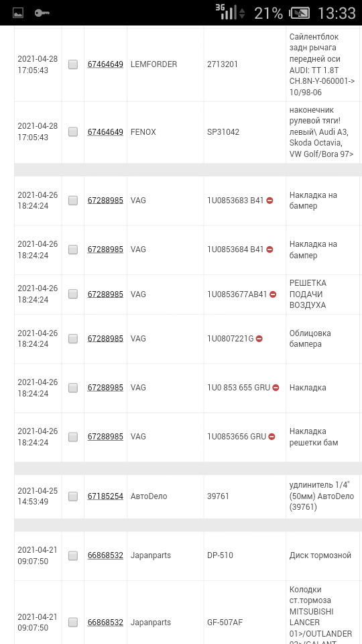Select the checkbox in the Облицовка бампера row
362x644 pixels.
coord(73,339)
